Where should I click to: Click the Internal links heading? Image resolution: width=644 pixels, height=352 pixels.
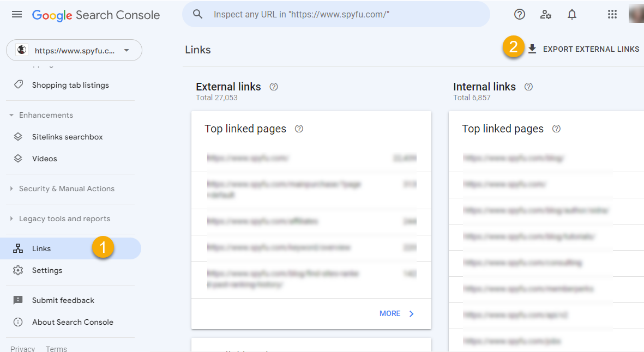485,87
